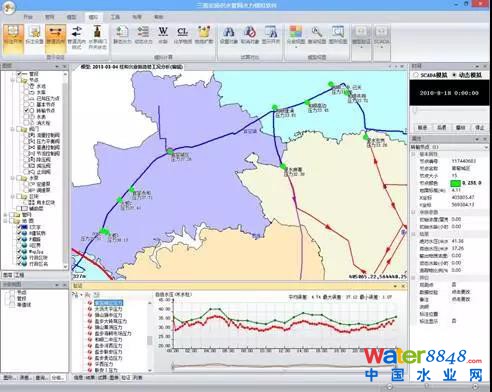The image size is (492, 392).
Task: Click the first orange highlighted ribbon icon
Action: [13, 38]
